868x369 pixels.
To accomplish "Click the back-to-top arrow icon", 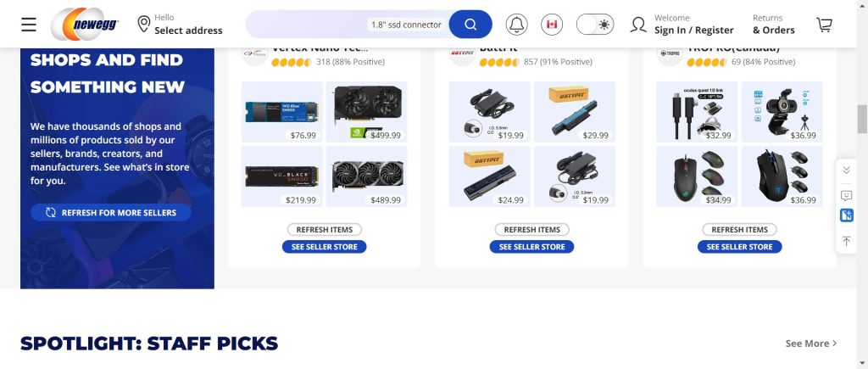I will click(846, 241).
